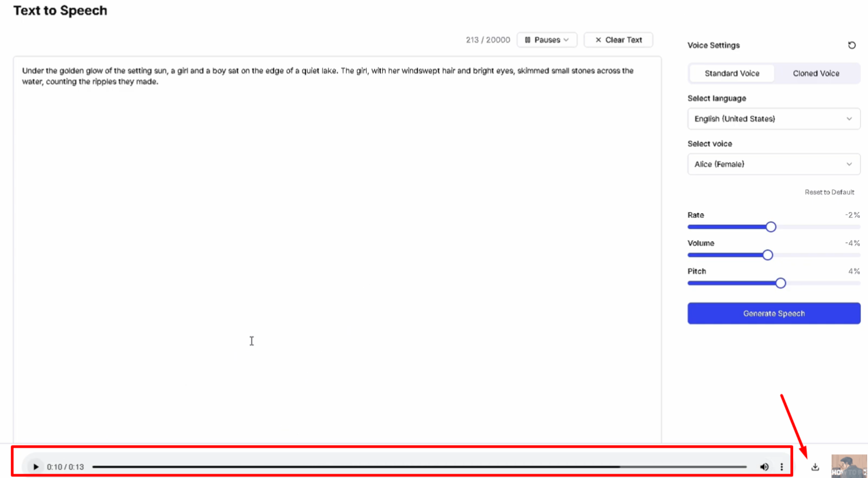The height and width of the screenshot is (478, 868).
Task: Download the generated speech file
Action: pos(815,467)
